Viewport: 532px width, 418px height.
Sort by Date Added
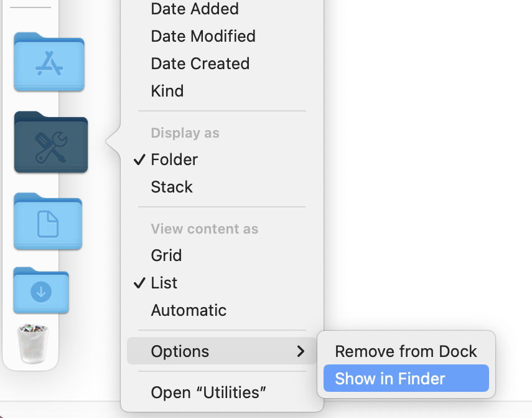coord(195,9)
